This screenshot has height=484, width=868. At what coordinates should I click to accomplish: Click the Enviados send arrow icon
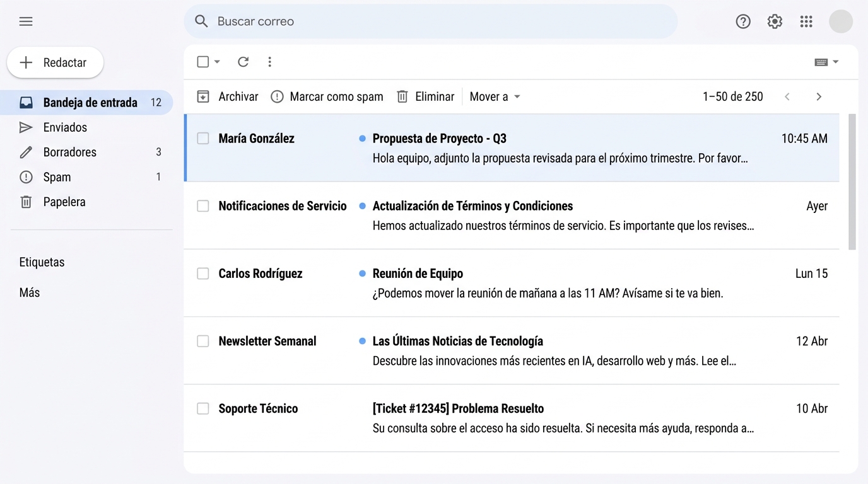pos(26,127)
